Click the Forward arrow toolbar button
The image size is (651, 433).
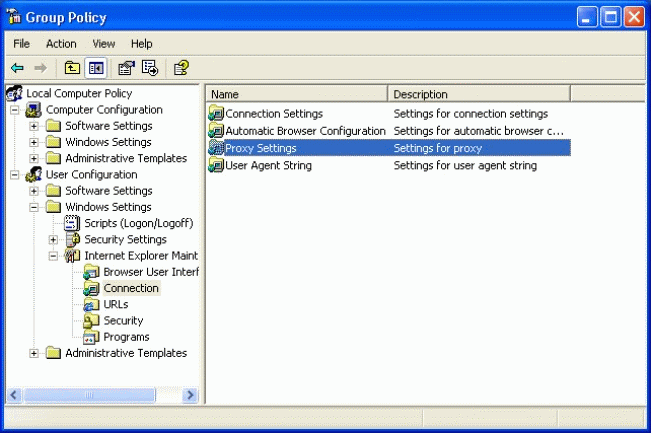coord(40,68)
